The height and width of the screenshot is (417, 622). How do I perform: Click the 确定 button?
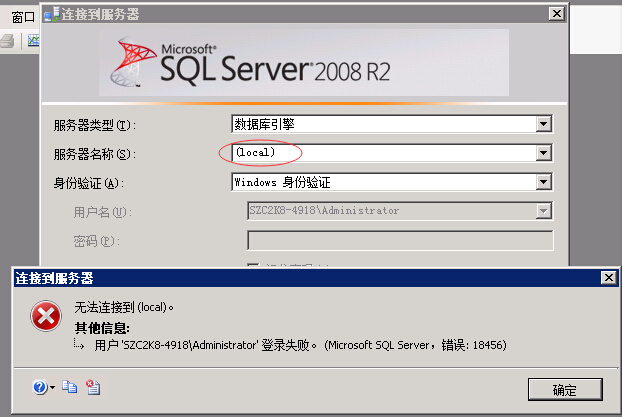click(564, 389)
